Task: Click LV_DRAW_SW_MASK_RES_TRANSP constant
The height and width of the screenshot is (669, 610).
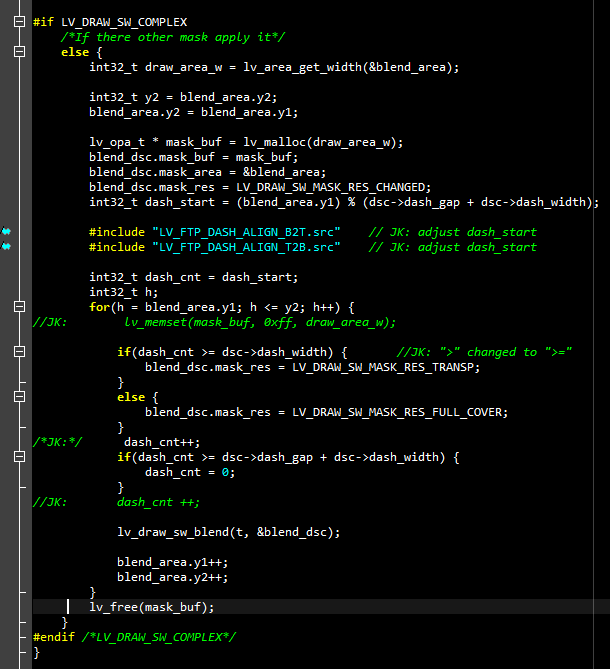Action: pyautogui.click(x=383, y=367)
